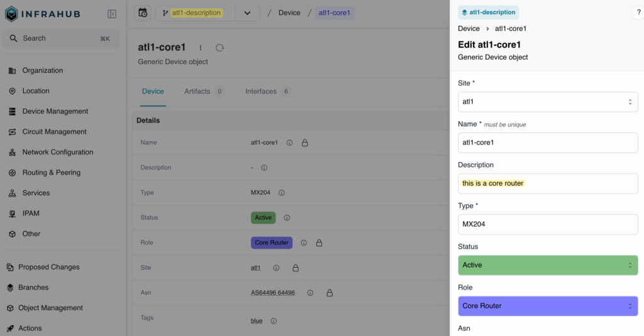Click the Search field
The height and width of the screenshot is (336, 644).
pos(61,38)
